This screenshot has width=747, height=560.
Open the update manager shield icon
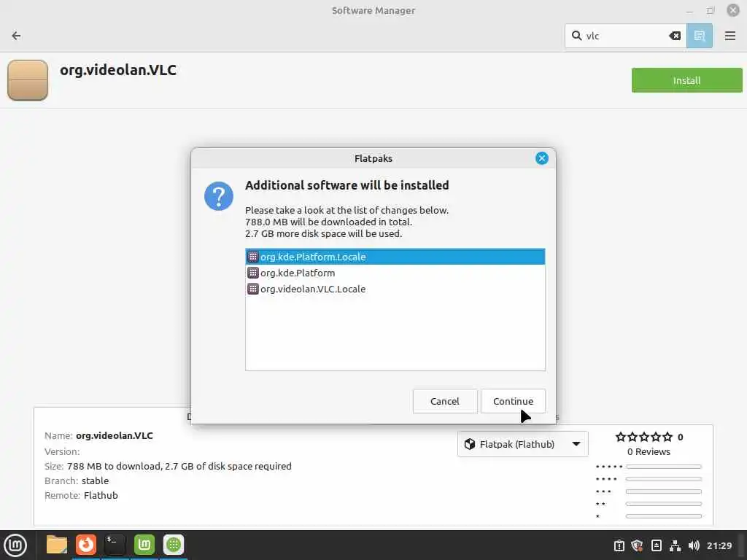click(x=637, y=545)
